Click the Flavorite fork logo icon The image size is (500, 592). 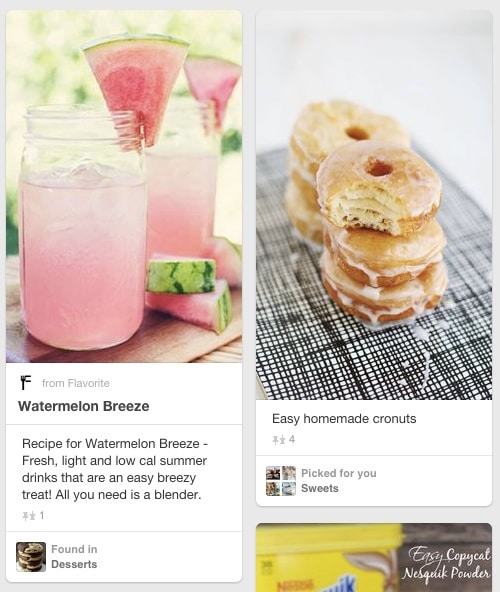coord(26,382)
